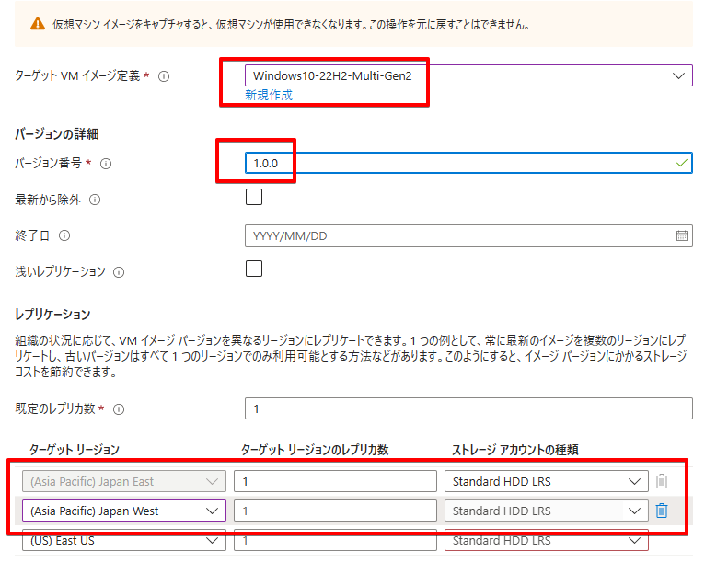Click the 既定のレプリカ数 input field

coord(469,408)
